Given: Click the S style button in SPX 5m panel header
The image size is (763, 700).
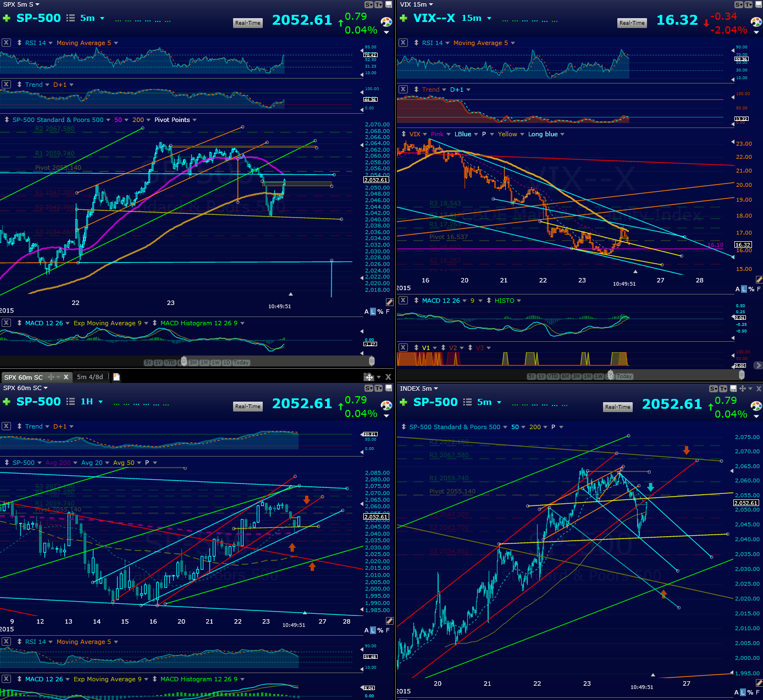Looking at the screenshot, I should [369, 4].
